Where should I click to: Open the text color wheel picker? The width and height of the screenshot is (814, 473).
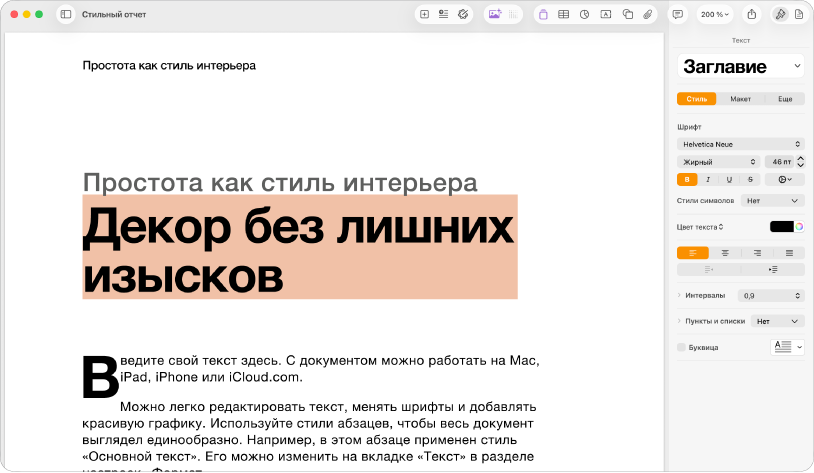(x=799, y=227)
